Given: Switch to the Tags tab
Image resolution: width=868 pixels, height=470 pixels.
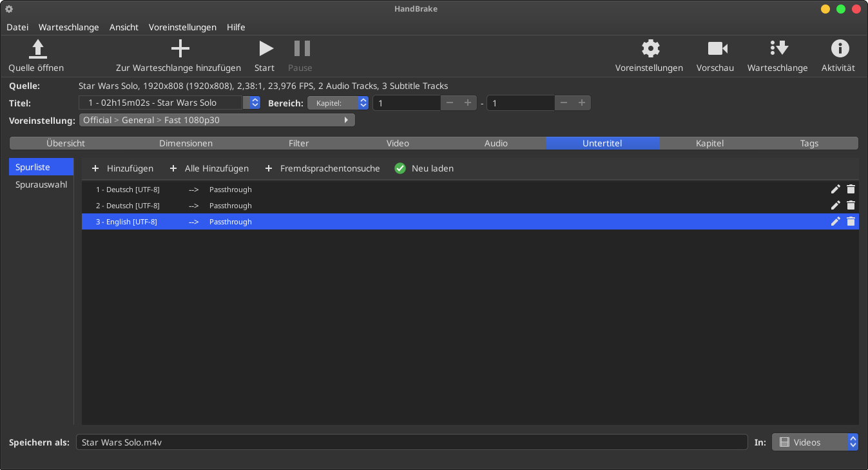Looking at the screenshot, I should [x=809, y=143].
